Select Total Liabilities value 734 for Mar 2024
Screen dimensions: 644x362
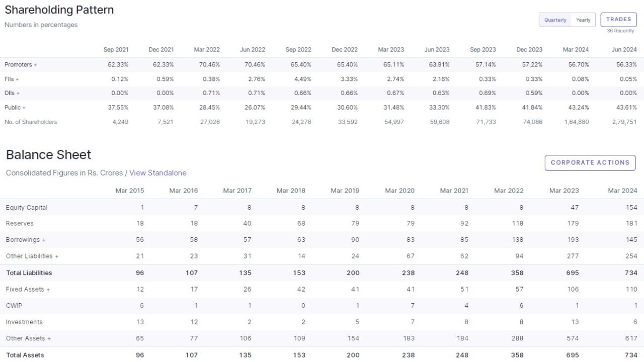click(631, 273)
